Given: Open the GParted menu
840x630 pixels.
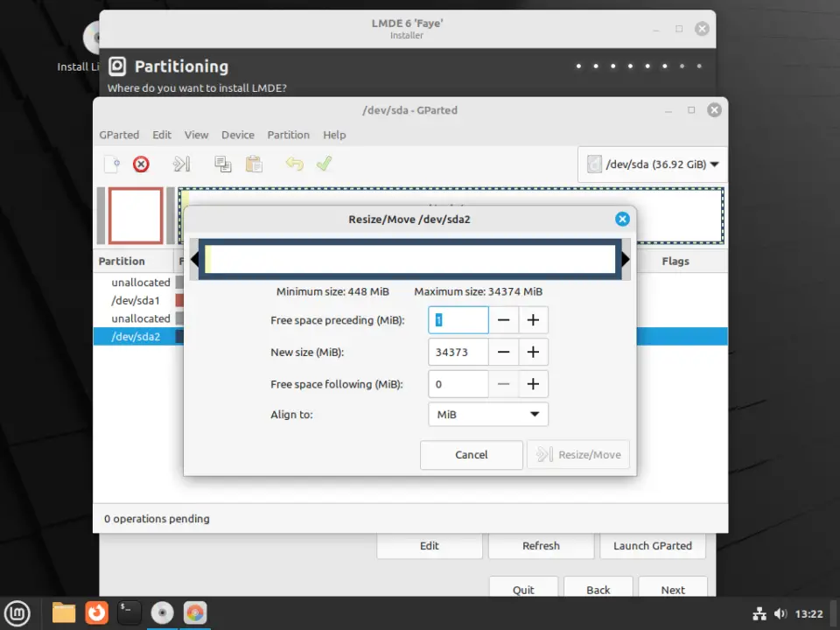Looking at the screenshot, I should [119, 135].
